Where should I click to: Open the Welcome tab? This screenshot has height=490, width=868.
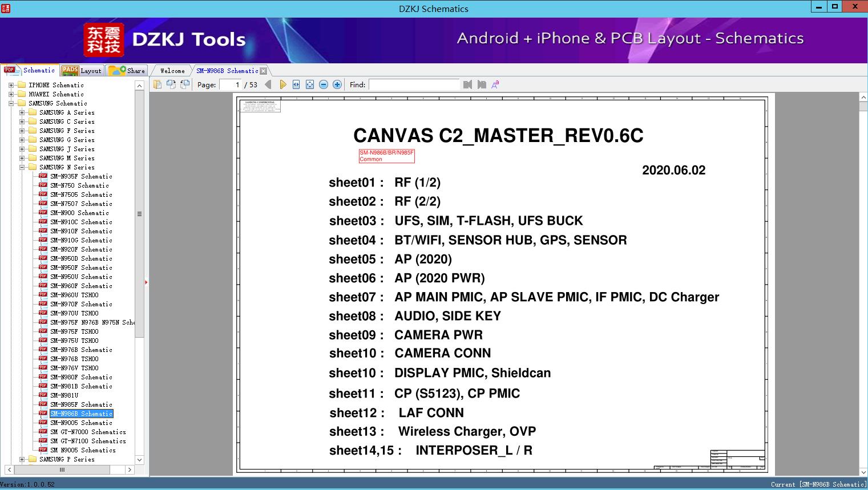point(172,71)
